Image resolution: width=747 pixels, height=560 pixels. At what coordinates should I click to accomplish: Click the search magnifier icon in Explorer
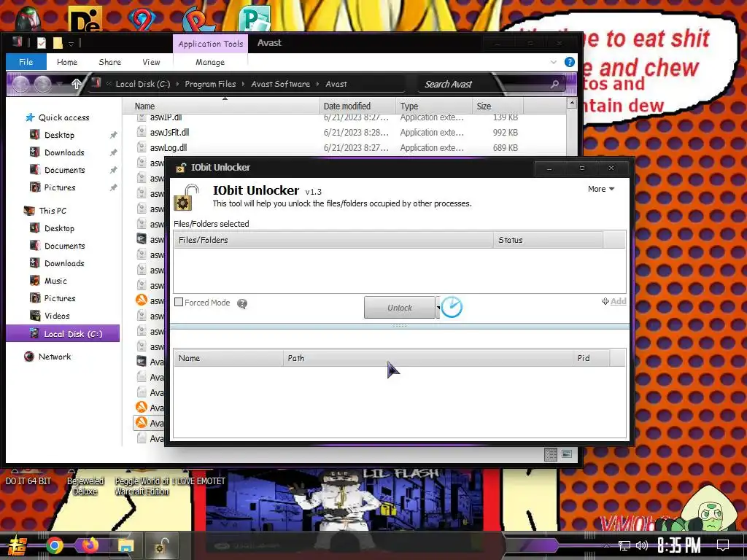coord(554,85)
